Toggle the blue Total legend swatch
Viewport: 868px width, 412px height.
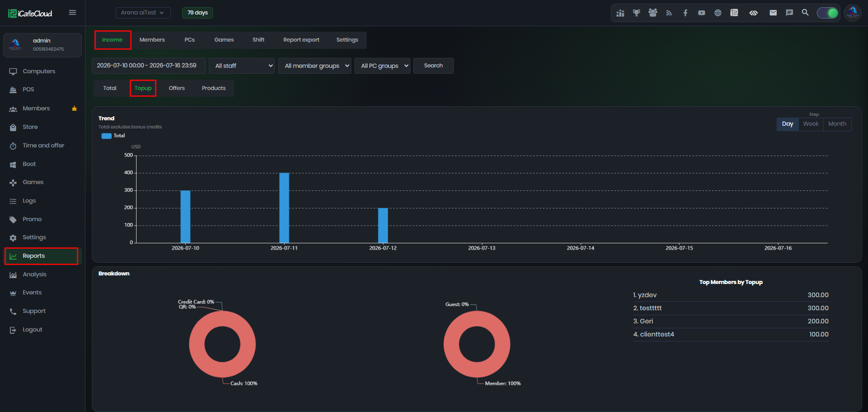pyautogui.click(x=107, y=136)
